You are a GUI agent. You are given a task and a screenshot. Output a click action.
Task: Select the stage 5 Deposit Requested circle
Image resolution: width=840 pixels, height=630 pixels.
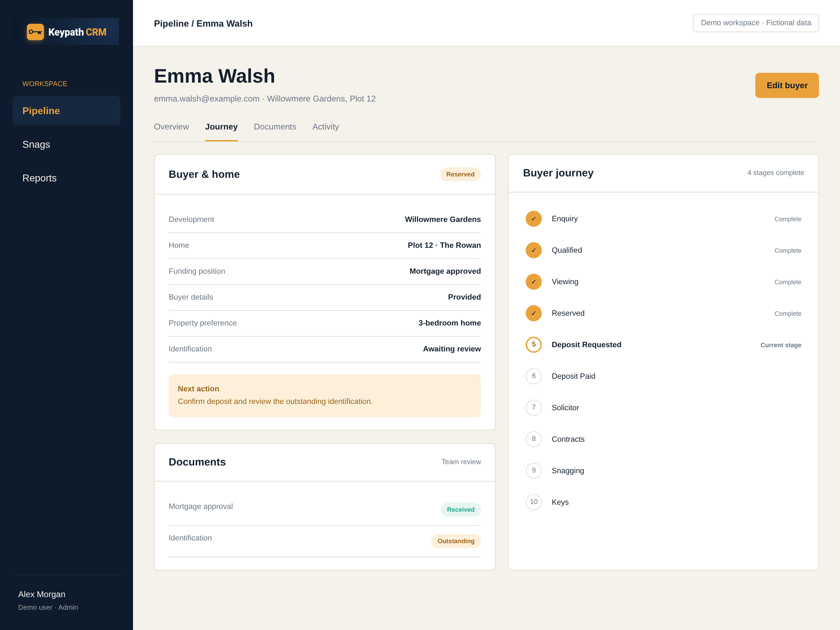coord(533,345)
